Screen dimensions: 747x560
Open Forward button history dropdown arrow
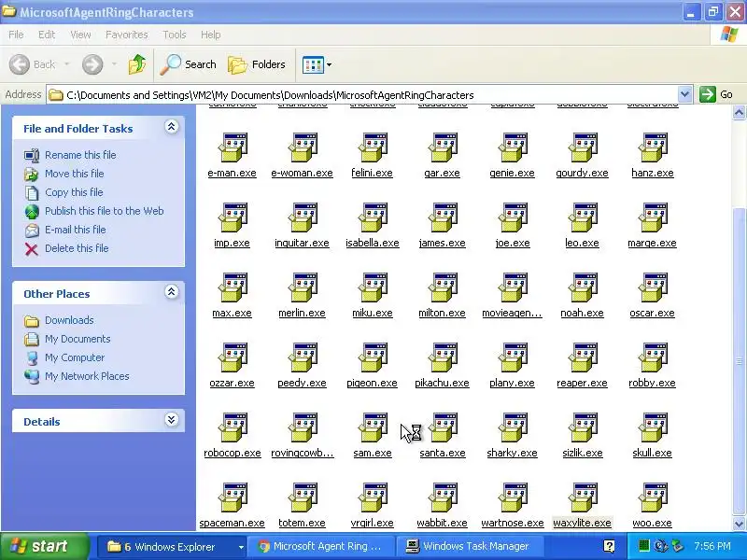click(114, 64)
